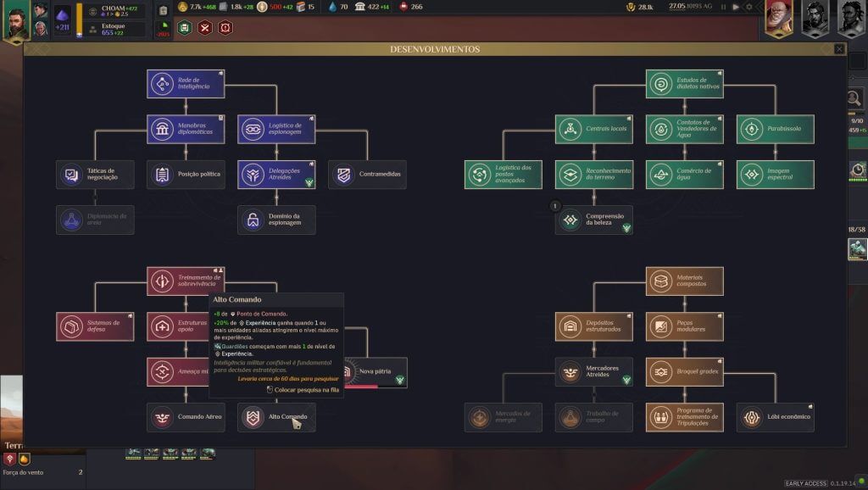
Task: Click the green hexagon icon below resources
Action: click(x=185, y=27)
